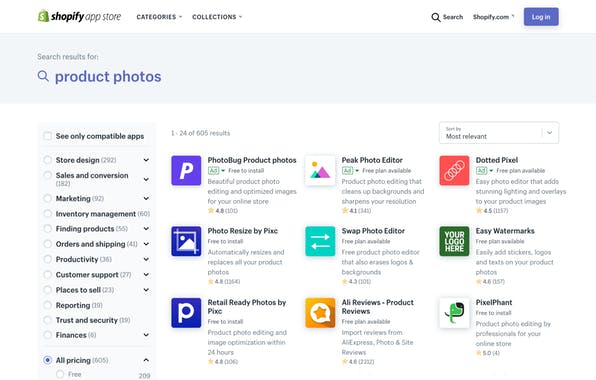Expand Productivity subcategories chevron
Image resolution: width=596 pixels, height=380 pixels.
pyautogui.click(x=146, y=259)
